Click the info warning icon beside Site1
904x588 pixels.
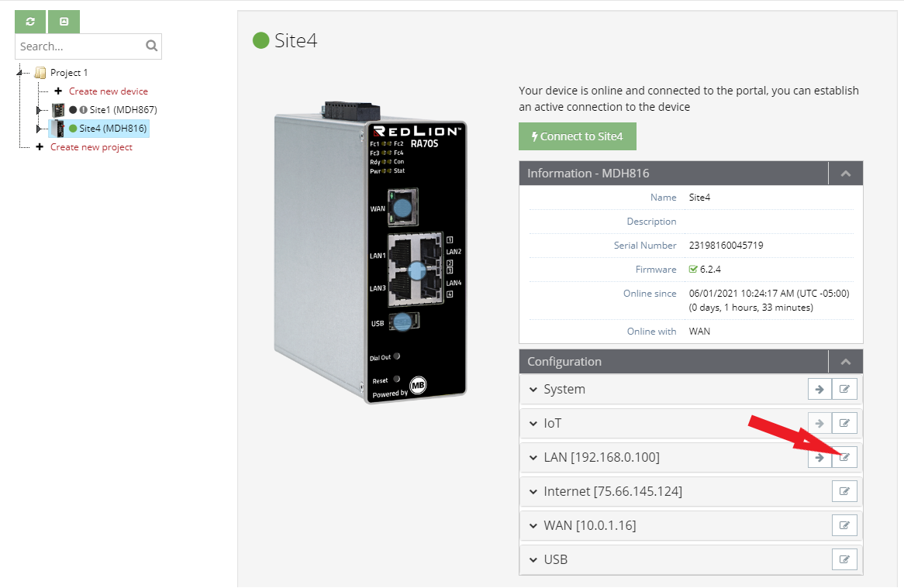[83, 109]
